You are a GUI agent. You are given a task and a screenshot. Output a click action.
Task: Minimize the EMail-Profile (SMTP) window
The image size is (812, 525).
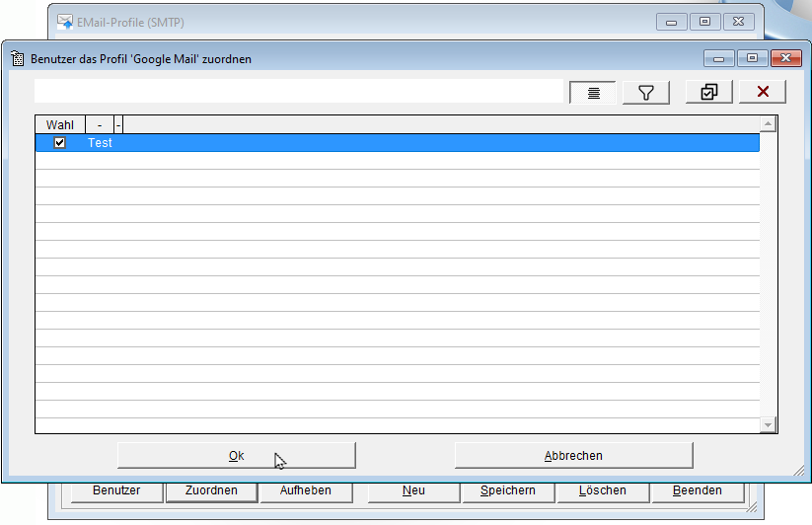tap(672, 22)
